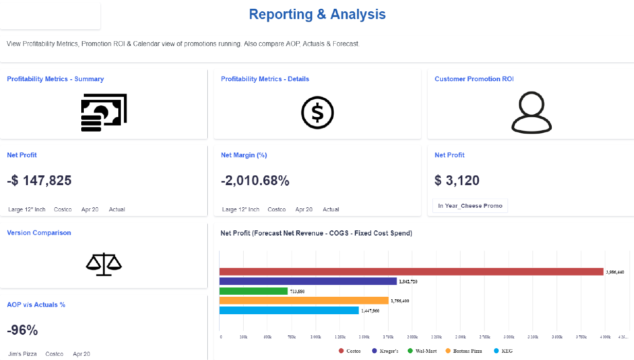Open the Customer Promotion ROI person icon
The image size is (634, 360).
coord(531,112)
